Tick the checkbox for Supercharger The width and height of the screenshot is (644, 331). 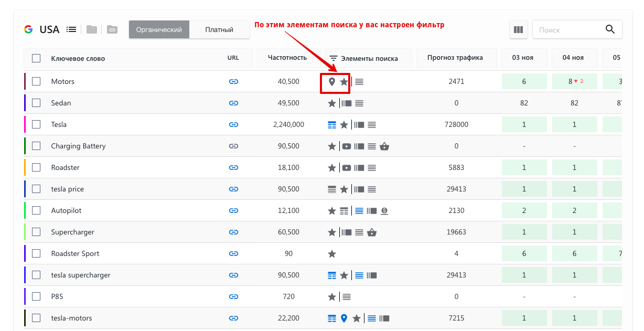36,232
